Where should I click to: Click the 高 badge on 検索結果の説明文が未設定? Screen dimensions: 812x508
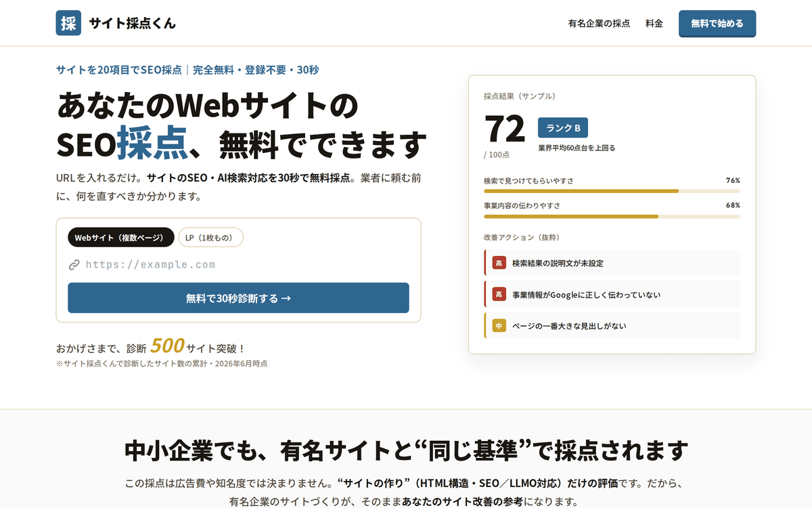499,263
